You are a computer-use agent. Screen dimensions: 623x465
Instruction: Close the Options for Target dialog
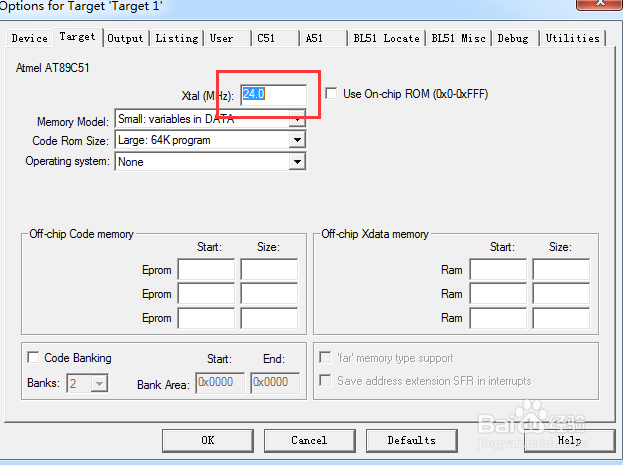click(599, 3)
